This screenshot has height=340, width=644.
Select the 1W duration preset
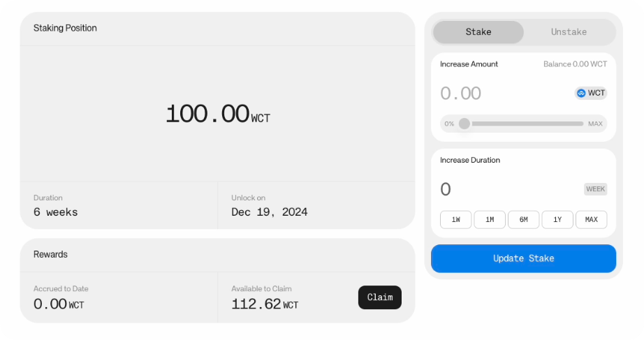tap(455, 220)
